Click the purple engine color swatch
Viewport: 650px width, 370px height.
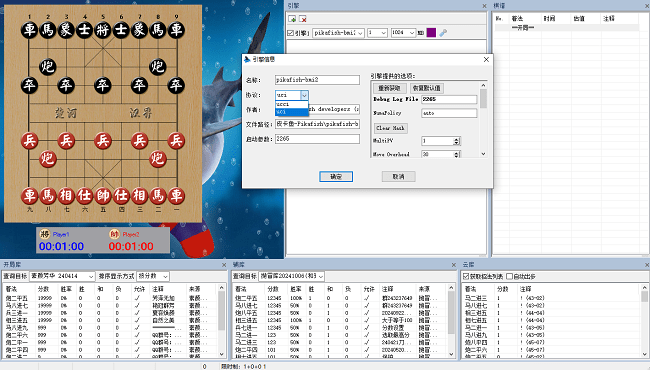pos(431,33)
